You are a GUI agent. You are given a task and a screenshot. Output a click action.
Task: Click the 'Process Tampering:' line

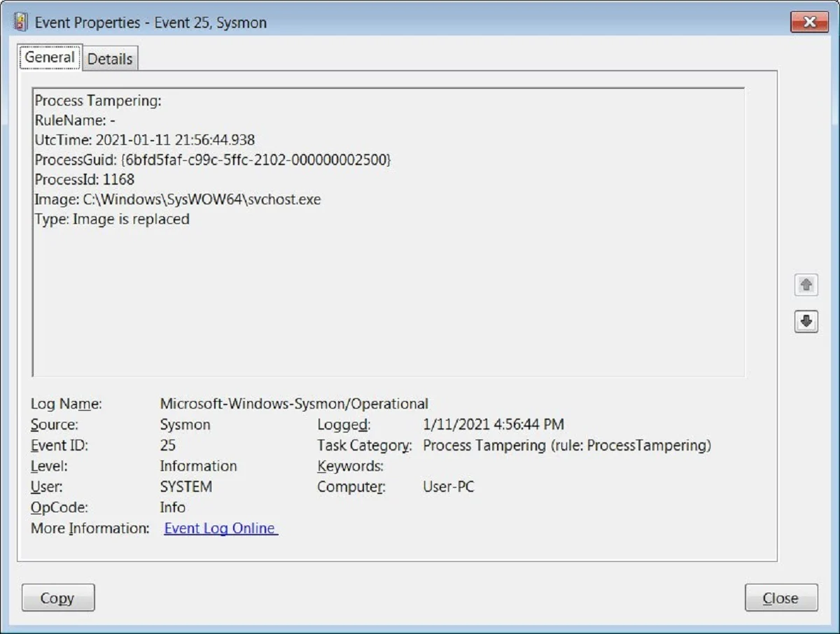98,101
